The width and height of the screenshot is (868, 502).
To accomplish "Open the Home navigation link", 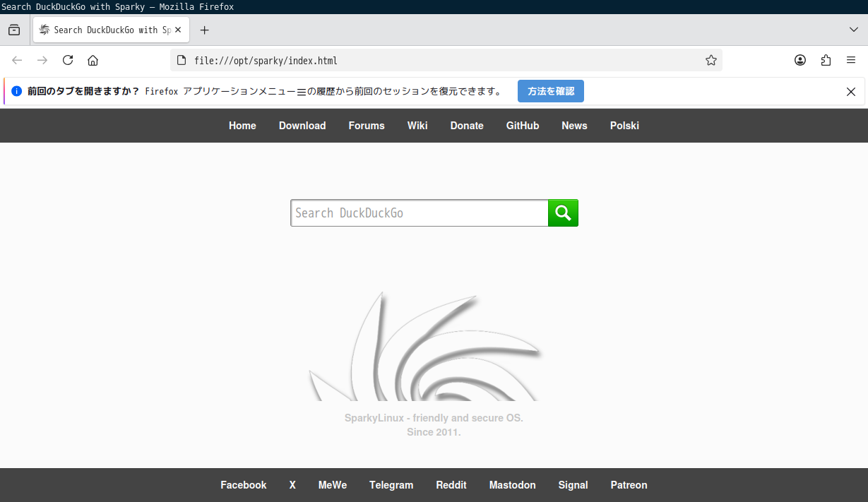I will click(242, 126).
